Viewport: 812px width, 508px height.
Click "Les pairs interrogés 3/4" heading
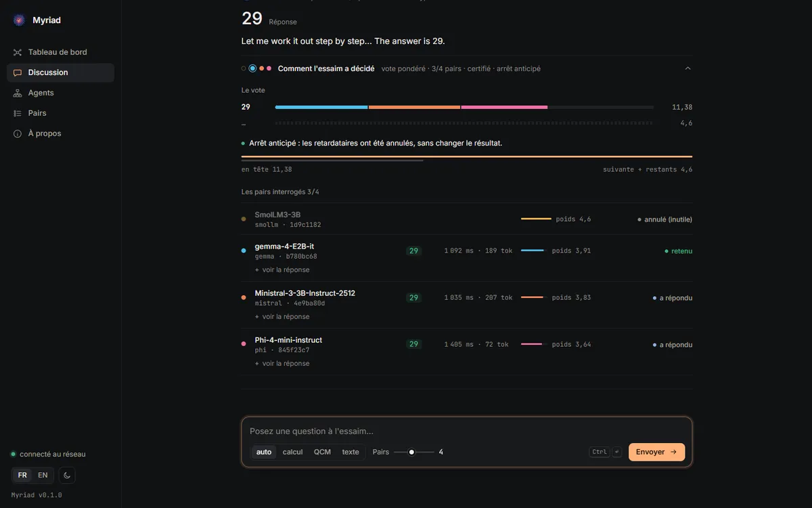click(x=280, y=192)
